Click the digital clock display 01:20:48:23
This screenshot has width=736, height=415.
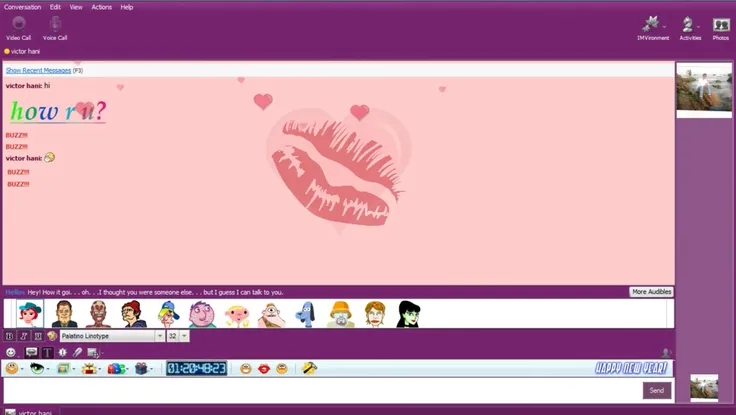197,369
